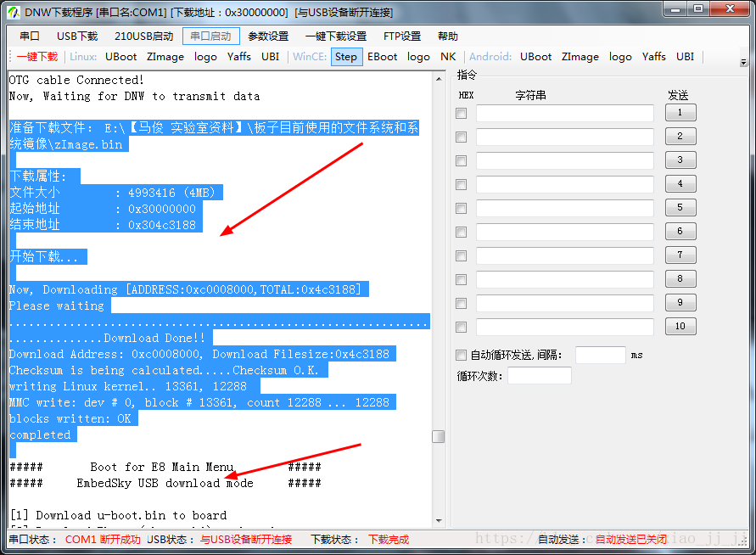Click the 下载完成 download status text
This screenshot has height=555, width=756.
pos(389,540)
